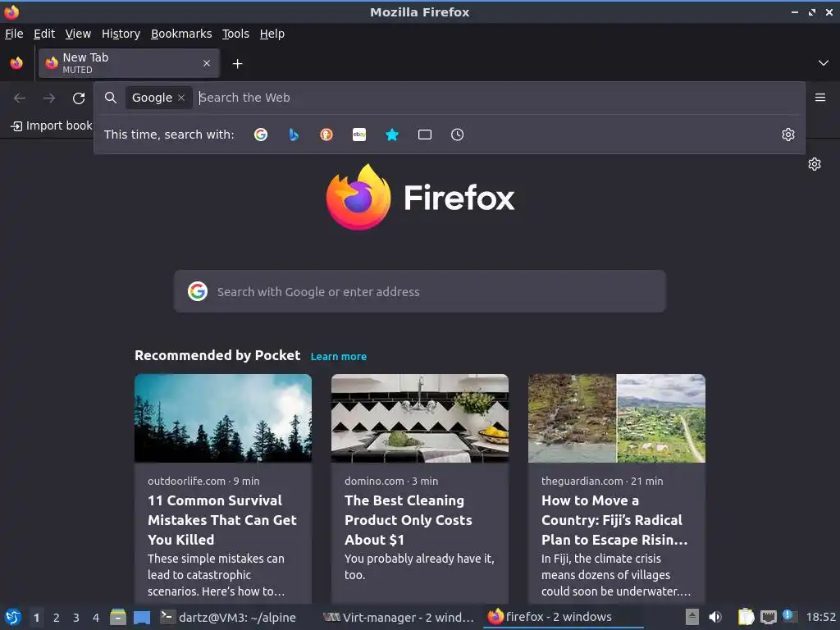Viewport: 840px width, 630px height.
Task: Open the network monitor tray icon
Action: coord(768,617)
